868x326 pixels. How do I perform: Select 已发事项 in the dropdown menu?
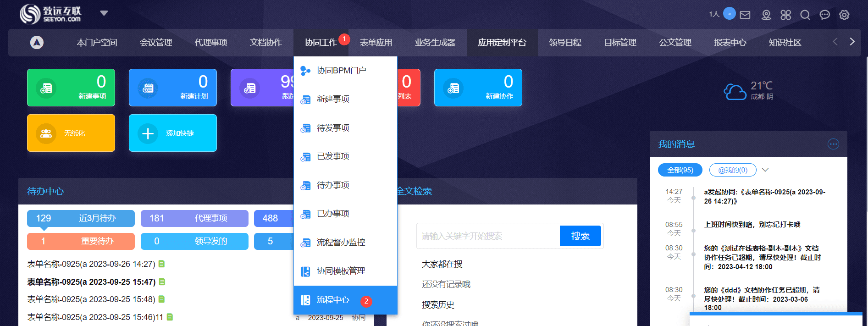(x=345, y=156)
